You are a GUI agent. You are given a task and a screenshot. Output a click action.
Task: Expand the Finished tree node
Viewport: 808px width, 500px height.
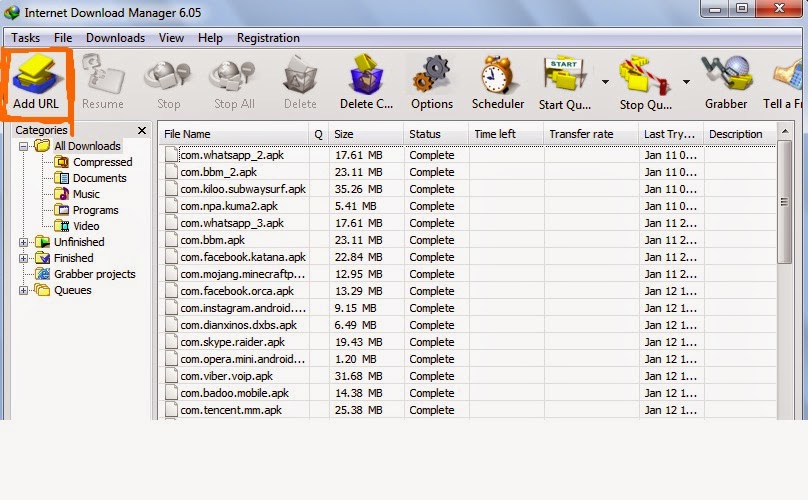pos(23,258)
